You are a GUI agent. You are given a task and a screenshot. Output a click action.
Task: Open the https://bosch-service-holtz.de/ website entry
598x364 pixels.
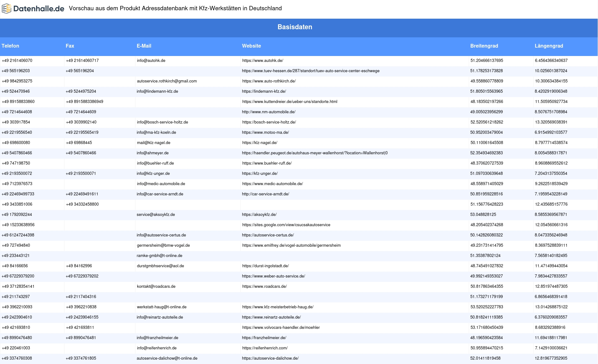pos(269,122)
